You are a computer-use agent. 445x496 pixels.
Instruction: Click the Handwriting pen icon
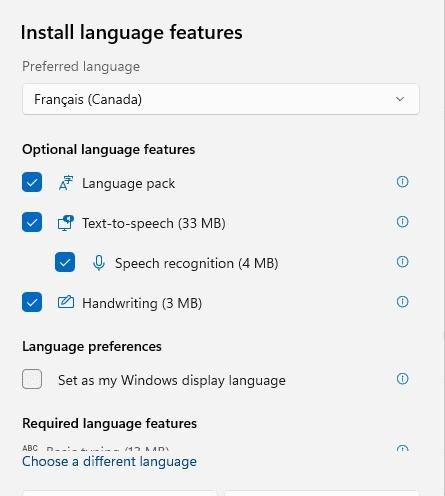point(66,302)
